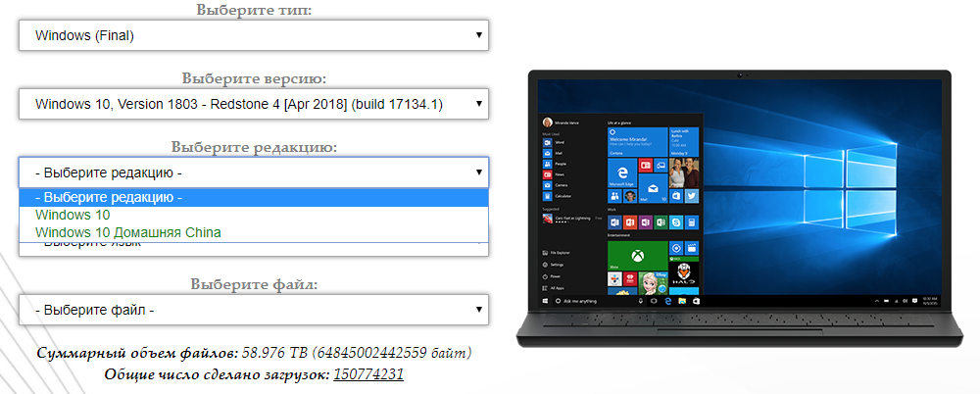
Task: Click the "Выберите версию:" label
Action: point(254,78)
